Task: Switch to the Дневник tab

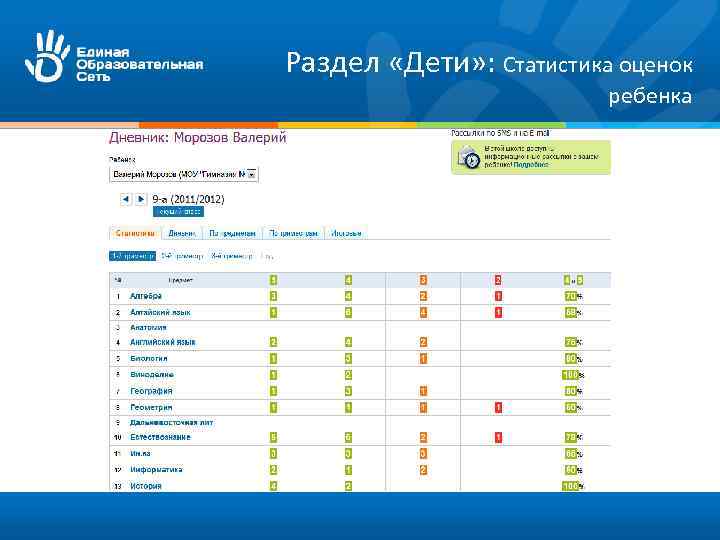Action: 182,233
